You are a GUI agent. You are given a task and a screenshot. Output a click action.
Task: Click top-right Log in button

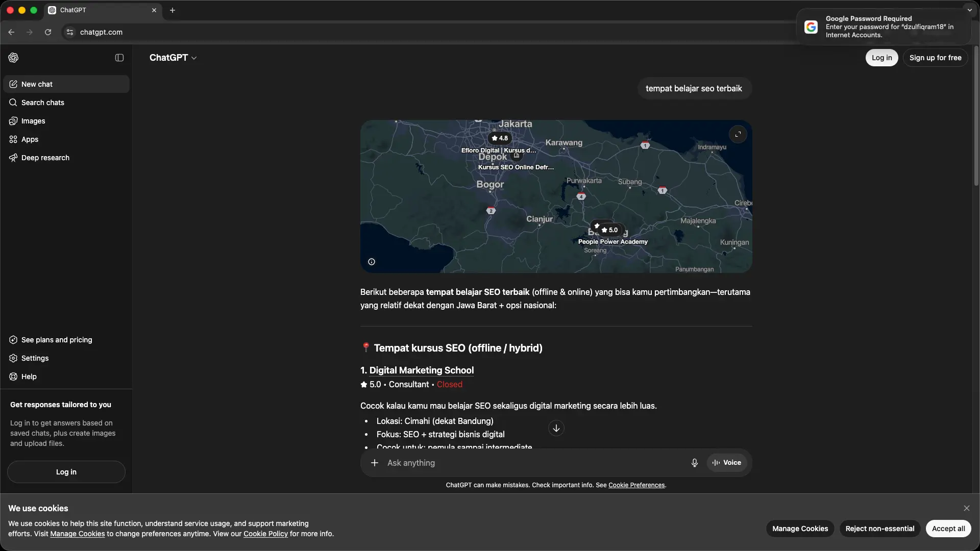pos(881,58)
